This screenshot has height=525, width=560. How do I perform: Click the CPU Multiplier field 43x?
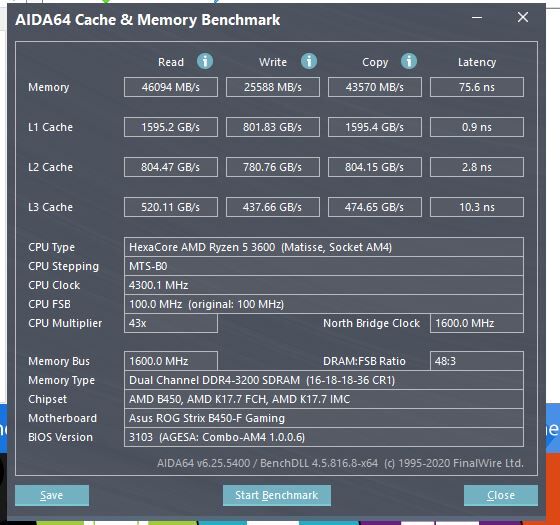(171, 323)
